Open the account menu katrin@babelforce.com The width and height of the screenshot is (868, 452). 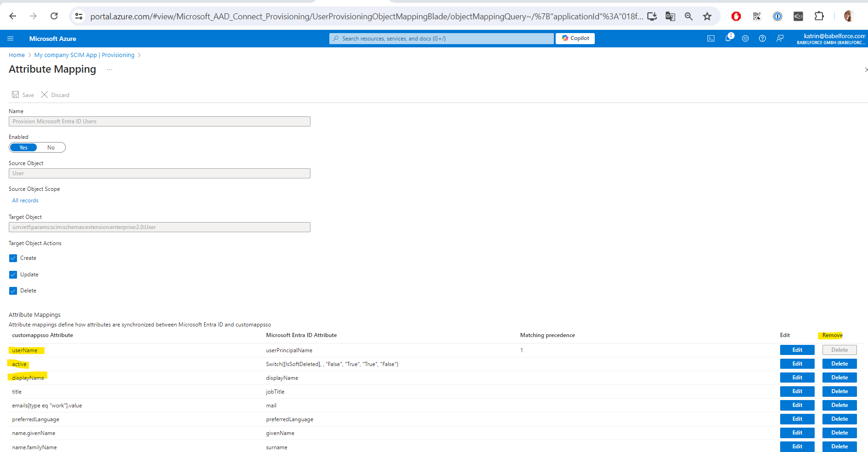coord(831,39)
